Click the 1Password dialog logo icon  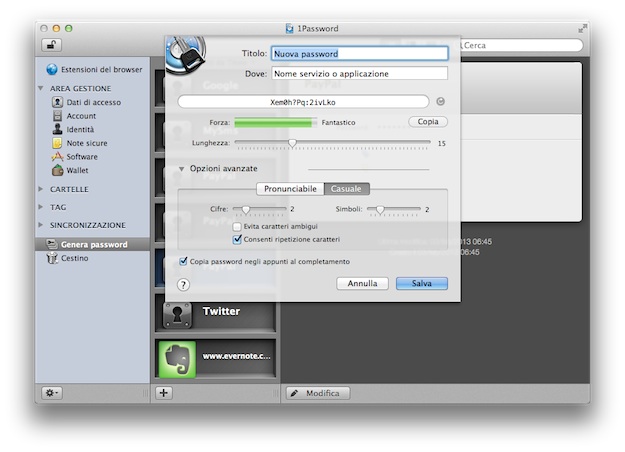186,55
